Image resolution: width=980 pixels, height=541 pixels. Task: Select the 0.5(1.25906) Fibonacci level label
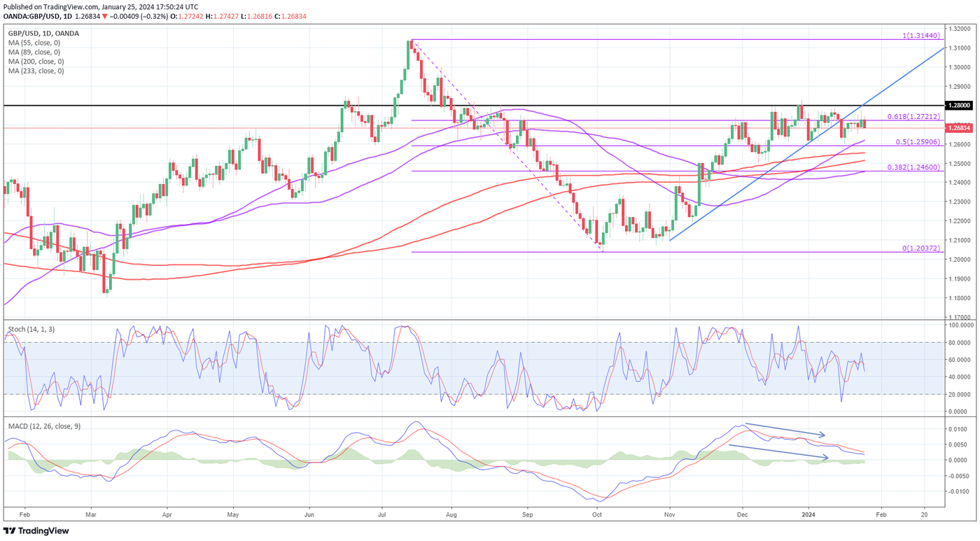(916, 141)
